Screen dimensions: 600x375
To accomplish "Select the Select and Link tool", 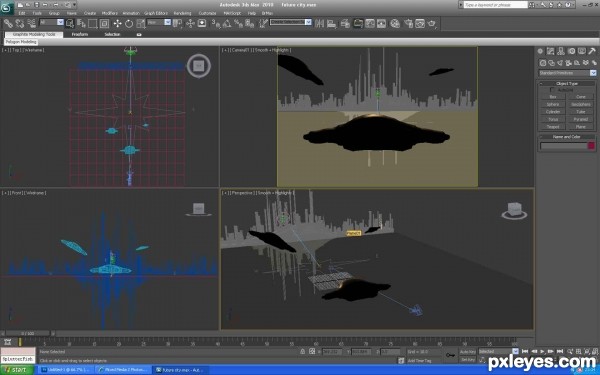I will 8,24.
